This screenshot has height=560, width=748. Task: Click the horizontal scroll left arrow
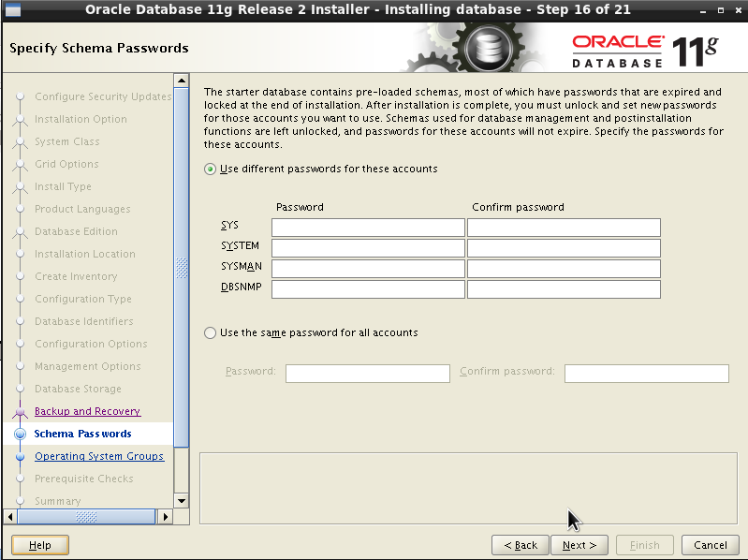tap(10, 517)
